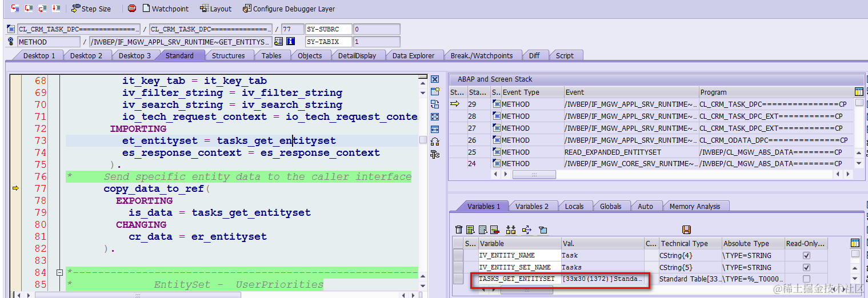Click the blue arrows icon in variables toolbar
Image resolution: width=868 pixels, height=298 pixels.
(x=527, y=229)
